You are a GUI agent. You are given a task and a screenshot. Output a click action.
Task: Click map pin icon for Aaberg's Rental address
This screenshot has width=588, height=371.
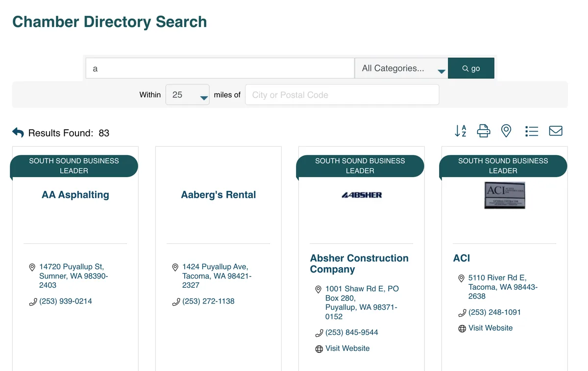point(175,268)
